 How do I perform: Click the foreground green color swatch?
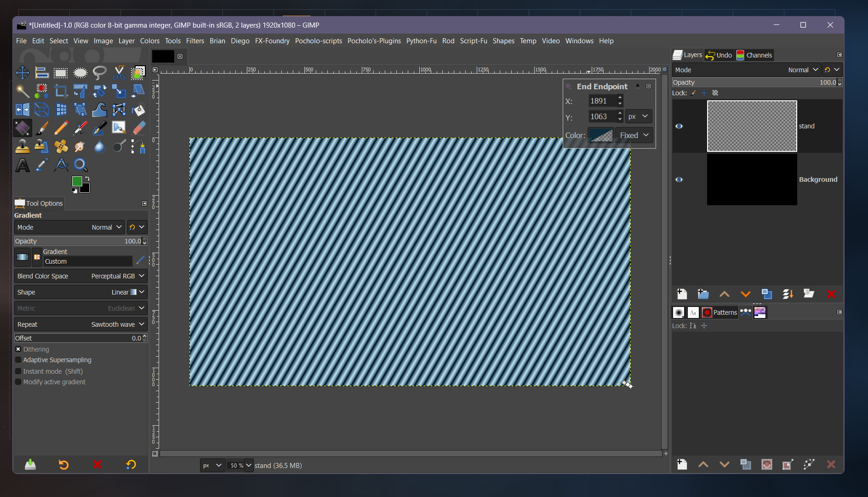tap(76, 181)
